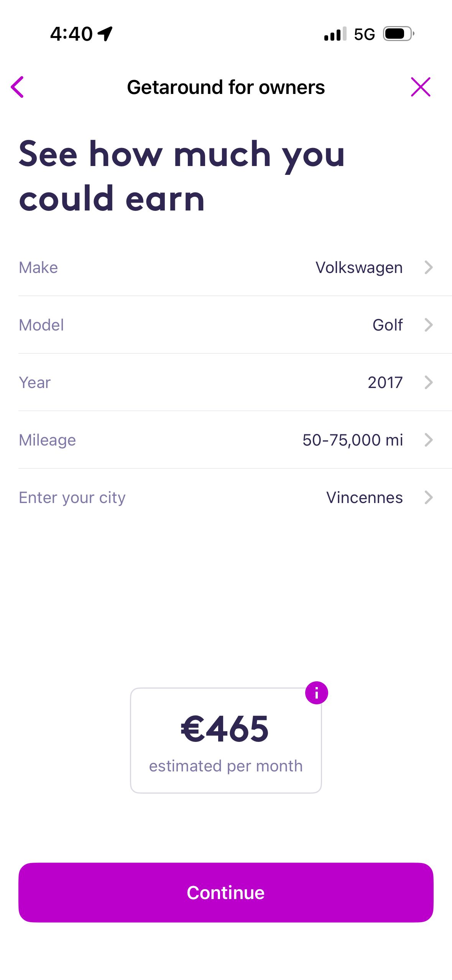452x980 pixels.
Task: Edit the 50-75,000 mi mileage value
Action: 353,440
